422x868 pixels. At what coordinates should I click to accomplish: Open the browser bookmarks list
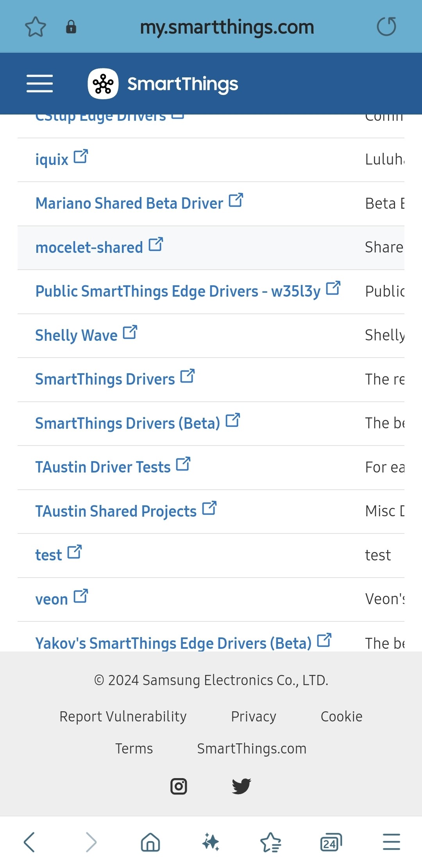pos(270,842)
